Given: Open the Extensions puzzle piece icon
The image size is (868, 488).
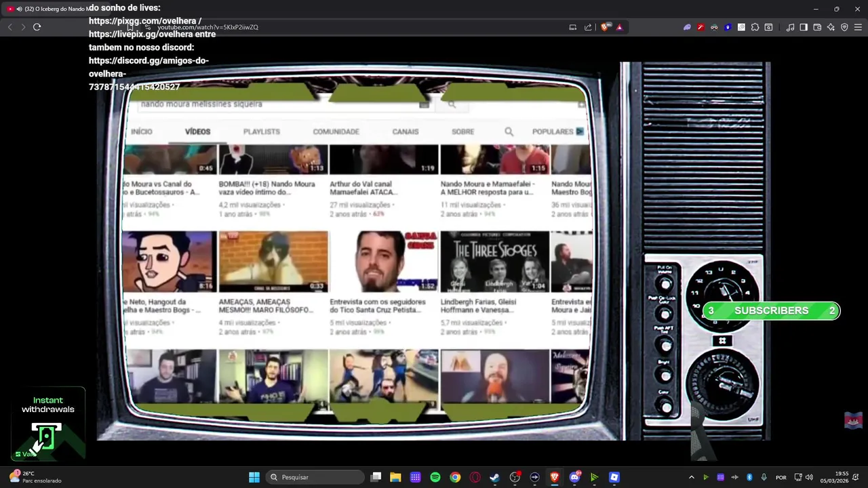Looking at the screenshot, I should click(x=755, y=27).
